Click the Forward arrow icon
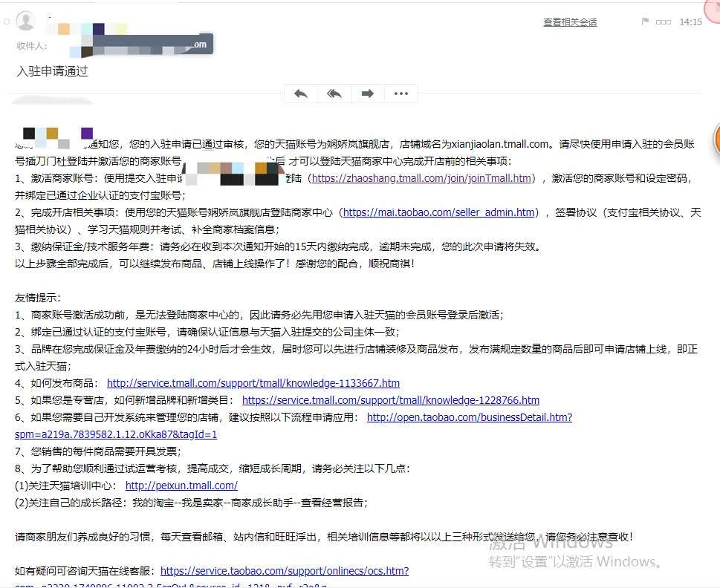The image size is (720, 588). (367, 94)
